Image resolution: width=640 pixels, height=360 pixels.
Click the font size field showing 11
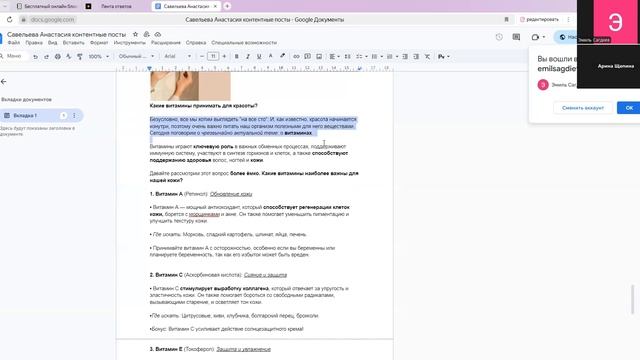click(213, 56)
